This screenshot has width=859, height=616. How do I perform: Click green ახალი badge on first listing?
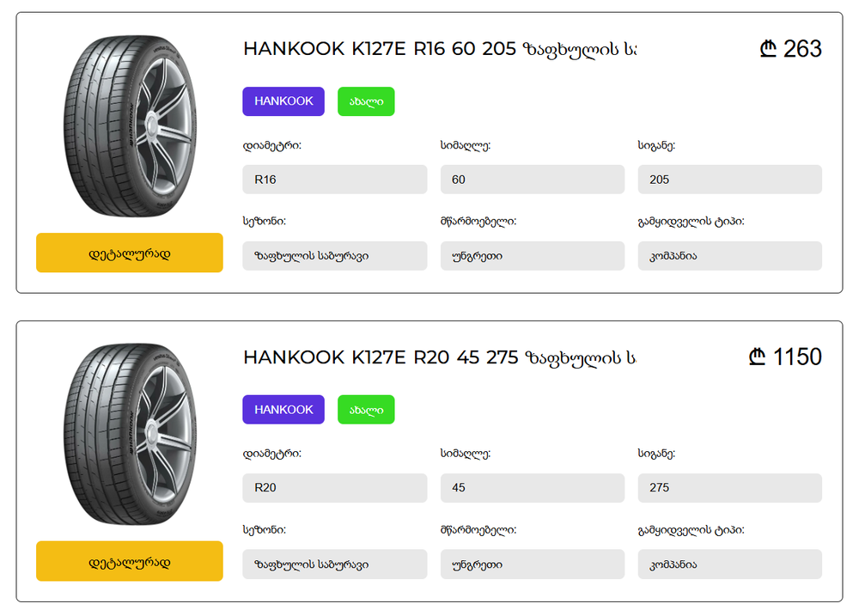coord(366,101)
